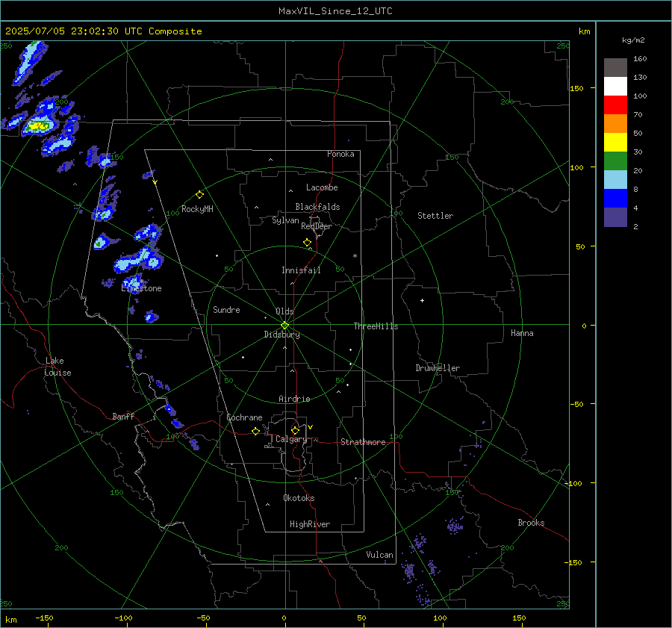Click the yellow diamond marker below RedDeer
672x628 pixels.
(307, 243)
